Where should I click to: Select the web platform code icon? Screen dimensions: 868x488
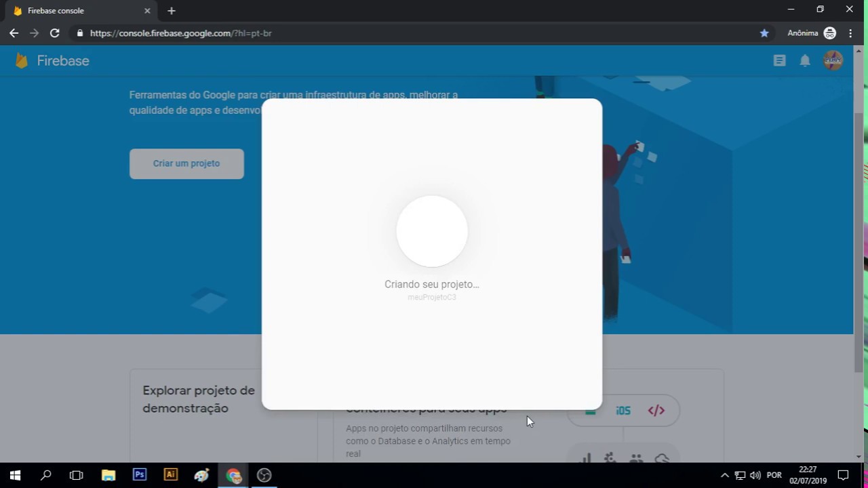pos(656,411)
